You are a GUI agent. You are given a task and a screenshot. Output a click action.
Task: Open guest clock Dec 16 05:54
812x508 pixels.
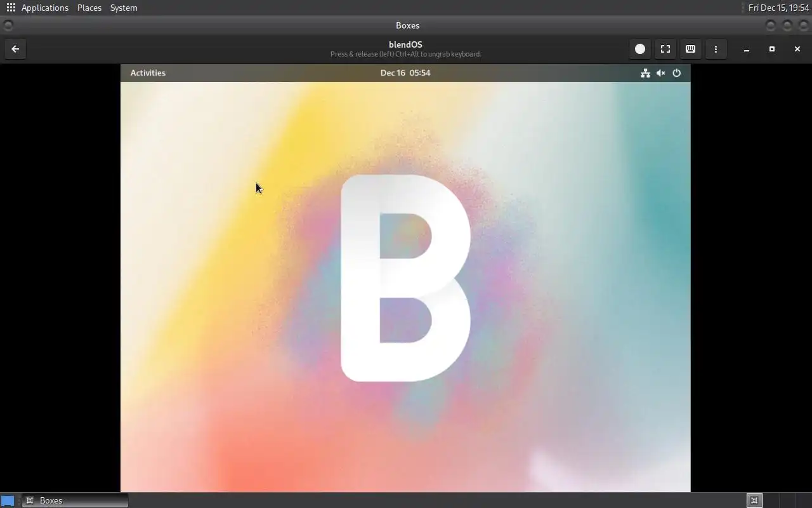pos(405,73)
